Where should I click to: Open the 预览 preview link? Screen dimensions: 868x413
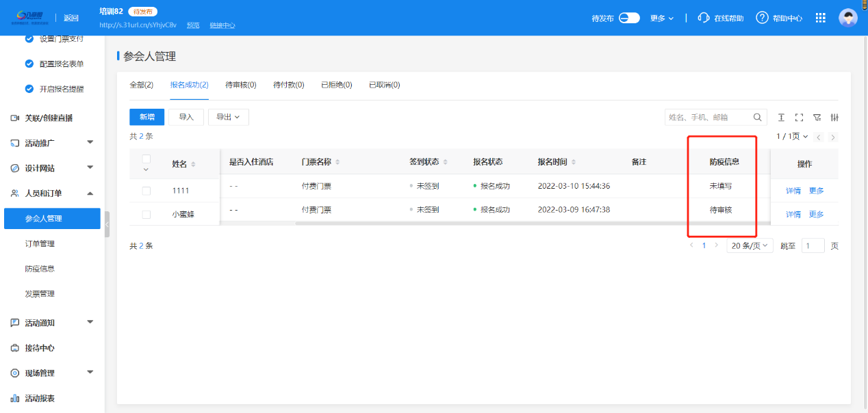(193, 25)
